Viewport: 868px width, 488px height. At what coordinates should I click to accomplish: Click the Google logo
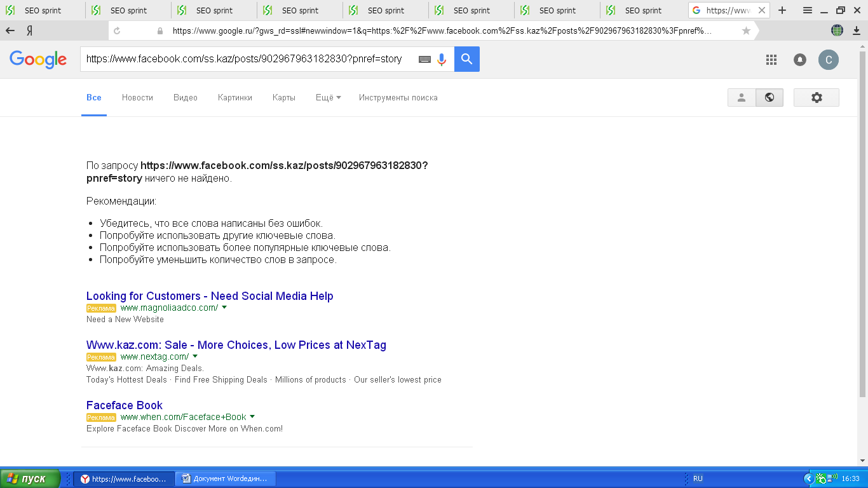(38, 59)
